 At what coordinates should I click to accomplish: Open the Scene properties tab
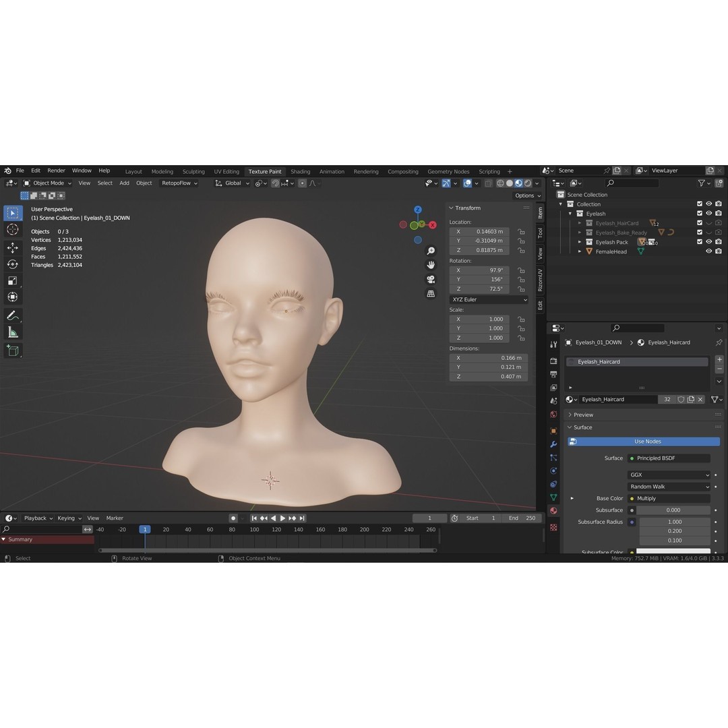(553, 400)
